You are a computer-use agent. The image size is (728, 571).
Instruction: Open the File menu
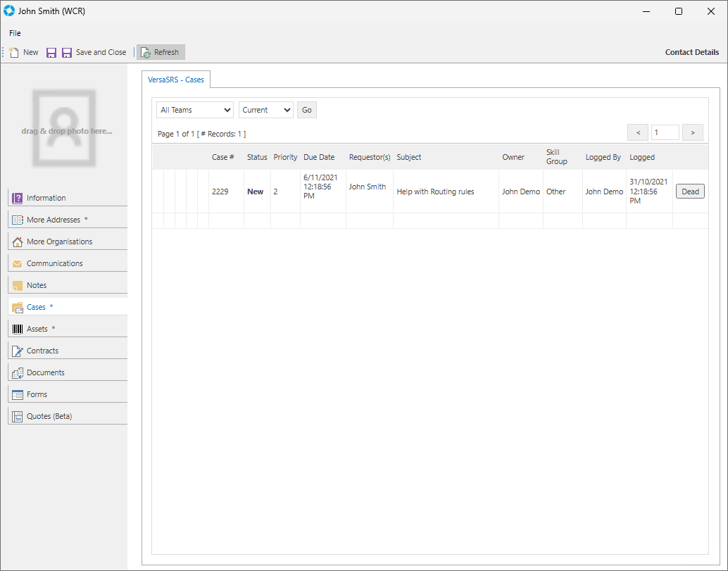click(x=15, y=33)
